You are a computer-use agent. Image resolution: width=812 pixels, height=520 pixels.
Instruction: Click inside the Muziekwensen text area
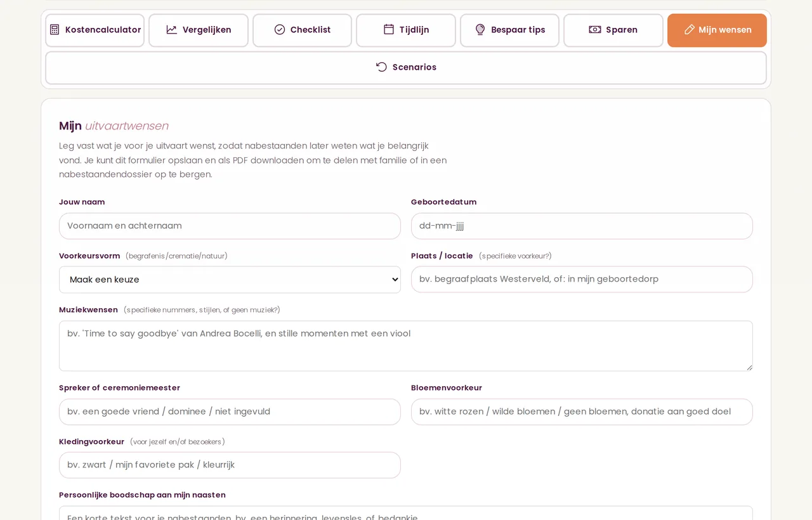(406, 346)
